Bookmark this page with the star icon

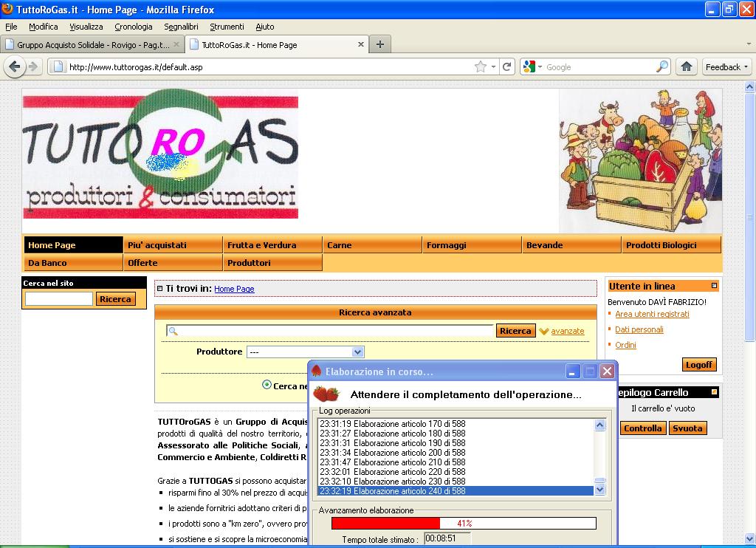(x=480, y=66)
